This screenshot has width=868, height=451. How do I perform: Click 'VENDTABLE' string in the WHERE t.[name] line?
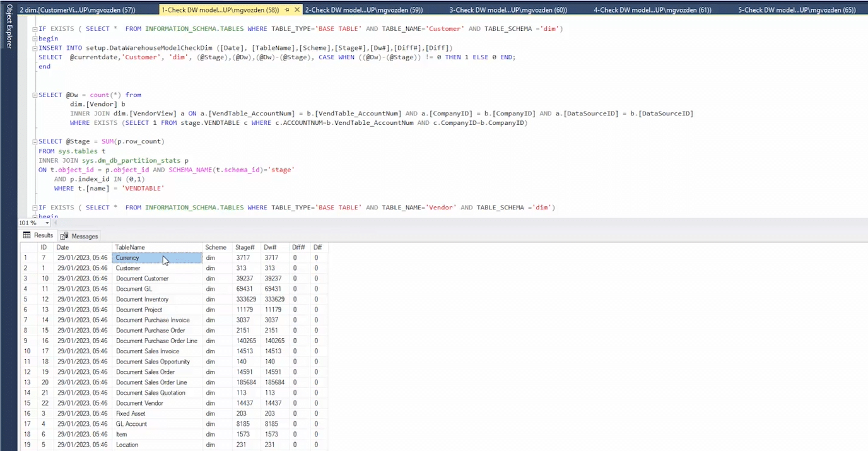(143, 189)
